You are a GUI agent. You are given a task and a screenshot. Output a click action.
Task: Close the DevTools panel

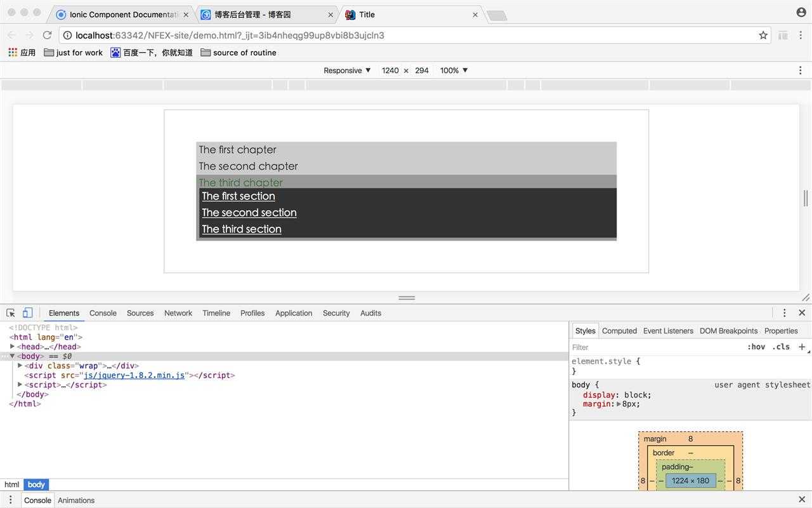[802, 312]
